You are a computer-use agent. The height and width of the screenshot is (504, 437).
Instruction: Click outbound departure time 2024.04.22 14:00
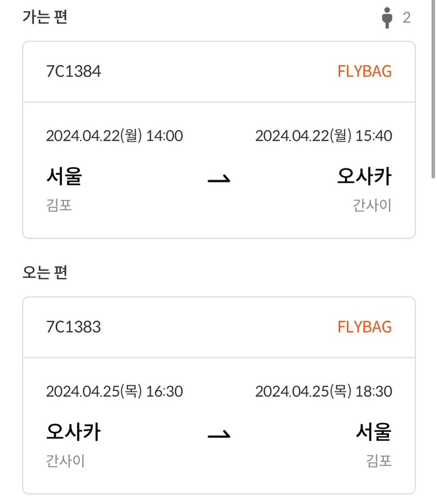click(x=115, y=136)
